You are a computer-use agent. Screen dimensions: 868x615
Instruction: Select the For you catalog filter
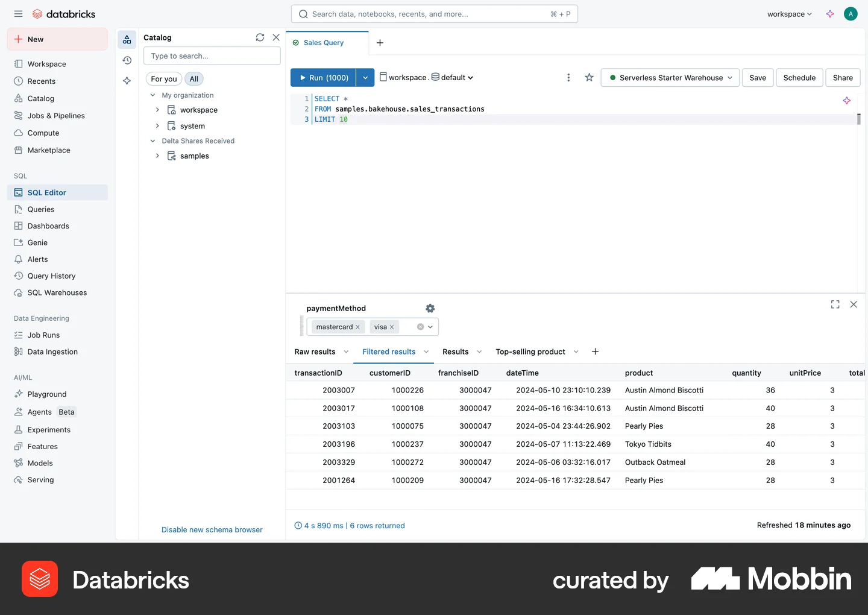click(164, 79)
